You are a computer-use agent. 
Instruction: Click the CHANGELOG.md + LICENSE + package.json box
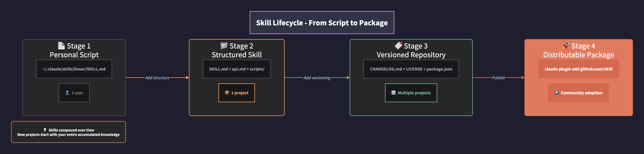click(x=411, y=69)
